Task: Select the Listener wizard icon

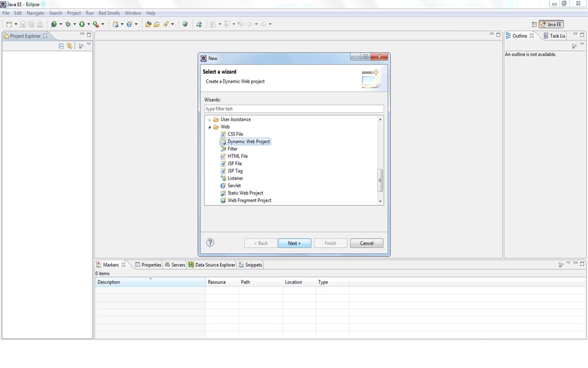Action: pyautogui.click(x=224, y=178)
